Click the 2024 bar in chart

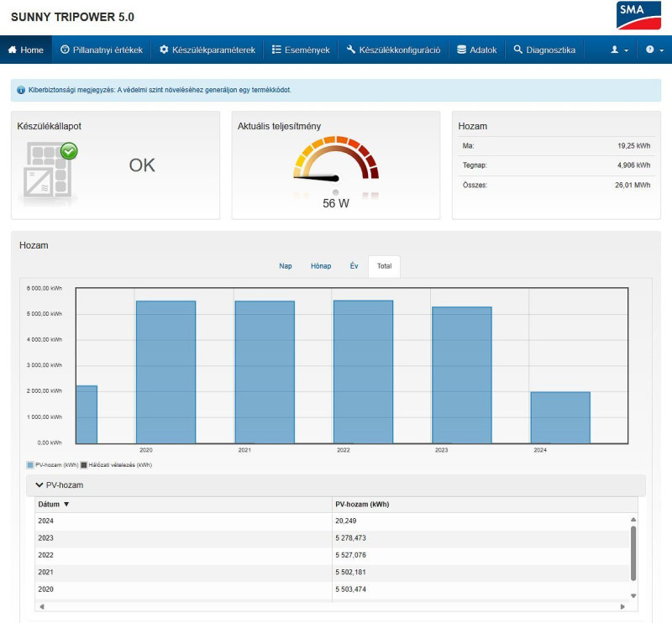pyautogui.click(x=560, y=418)
